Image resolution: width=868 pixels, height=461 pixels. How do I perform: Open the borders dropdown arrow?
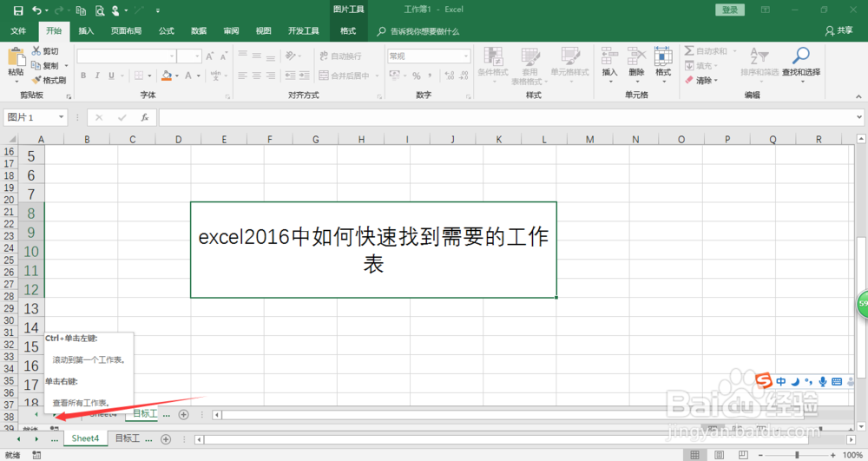149,76
